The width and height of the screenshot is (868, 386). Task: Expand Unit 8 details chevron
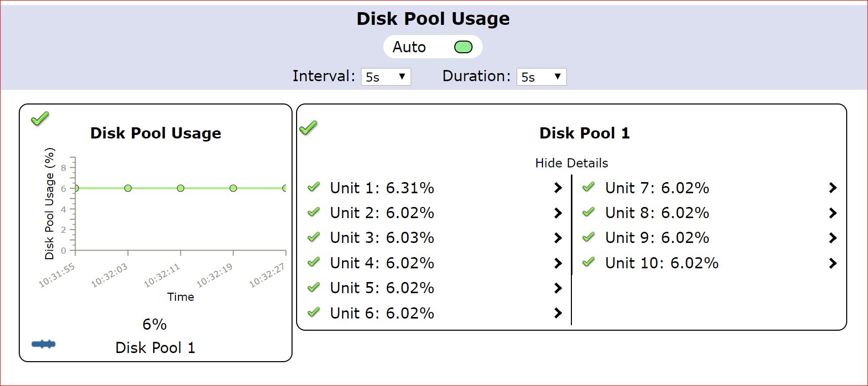(x=833, y=213)
